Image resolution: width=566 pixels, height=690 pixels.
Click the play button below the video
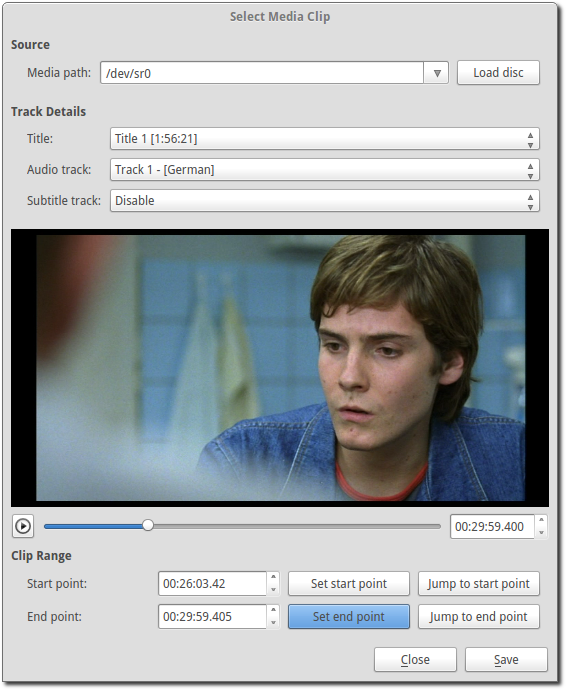23,526
